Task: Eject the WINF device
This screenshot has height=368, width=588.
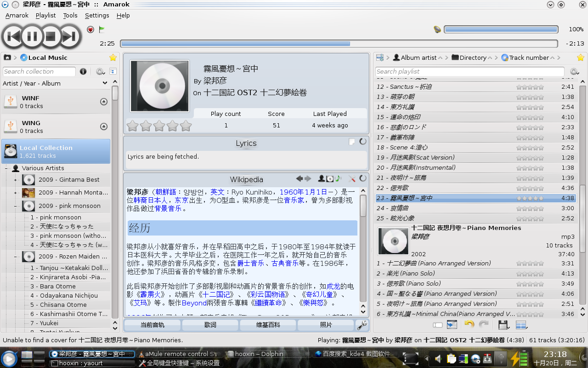Action: [x=104, y=102]
